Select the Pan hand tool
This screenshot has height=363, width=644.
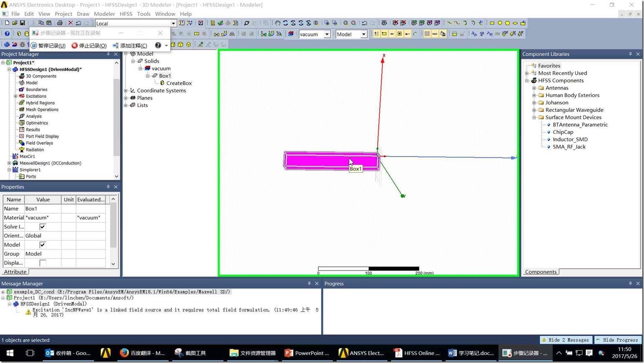(x=278, y=23)
